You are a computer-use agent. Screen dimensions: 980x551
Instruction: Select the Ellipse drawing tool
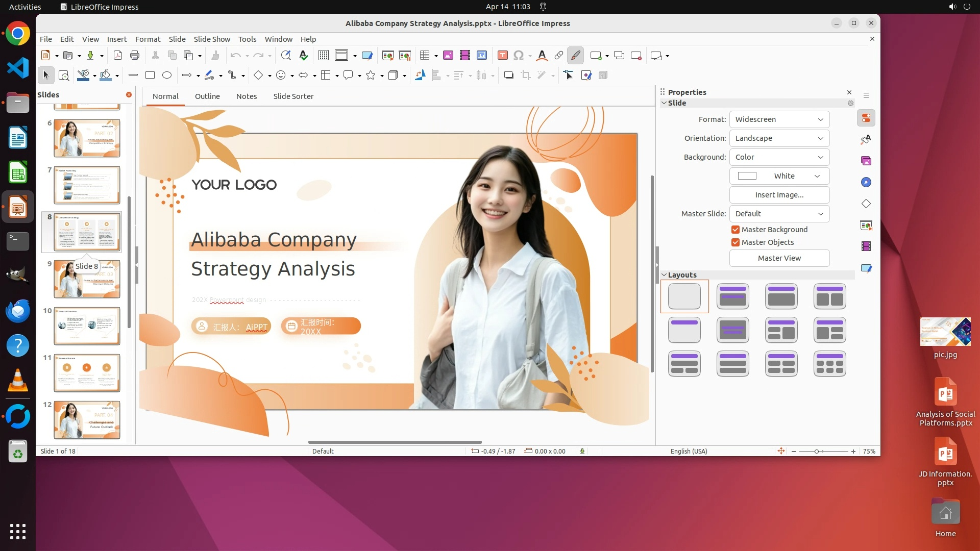[167, 76]
